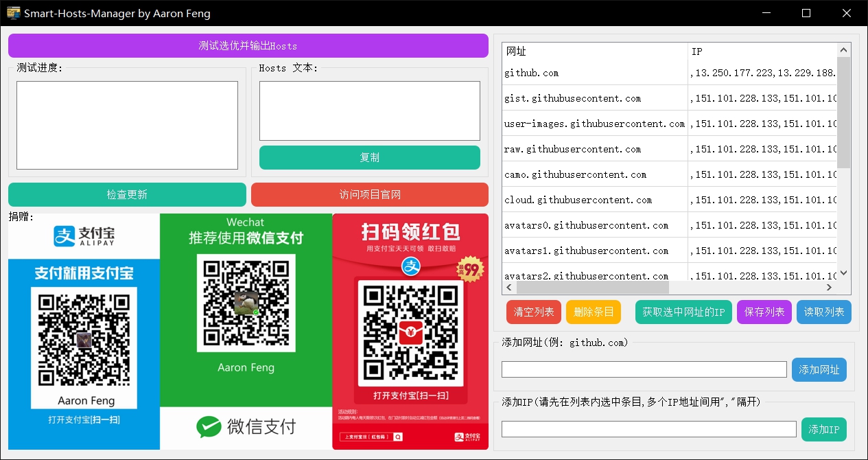Click the red 清空列表 button

[x=534, y=312]
